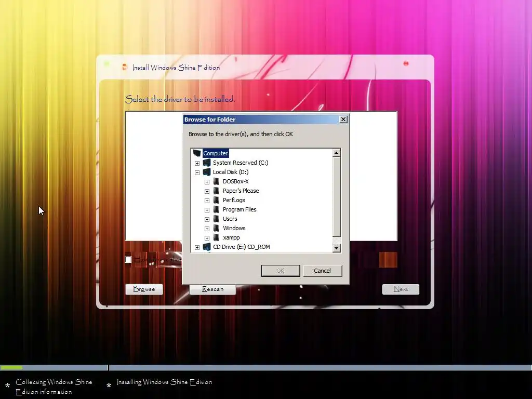Collapse the Local Disk (D:) node
Image resolution: width=532 pixels, height=399 pixels.
pos(197,172)
